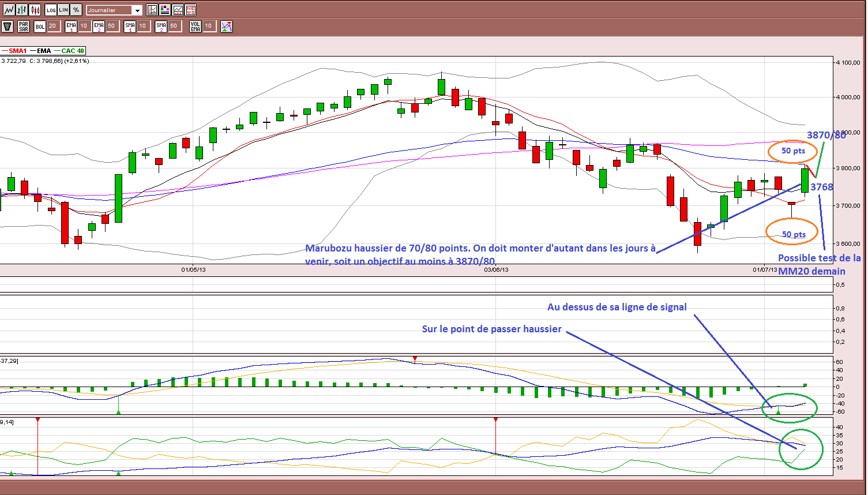Open the NEWS icon
868x495 pixels.
pyautogui.click(x=191, y=10)
